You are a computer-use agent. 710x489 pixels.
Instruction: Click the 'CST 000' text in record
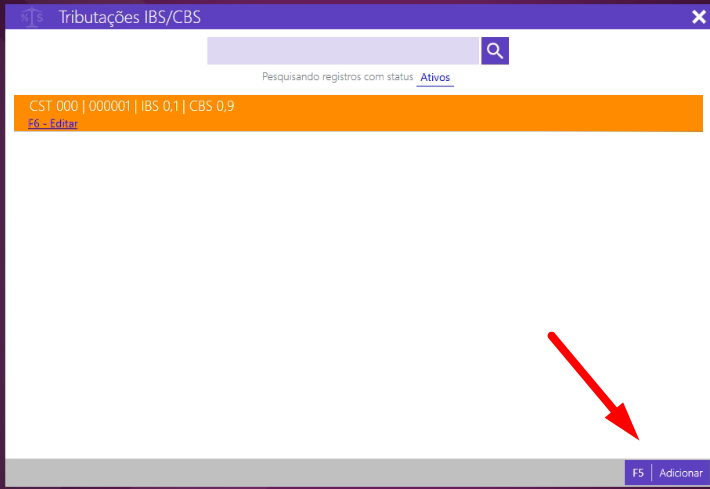point(53,106)
